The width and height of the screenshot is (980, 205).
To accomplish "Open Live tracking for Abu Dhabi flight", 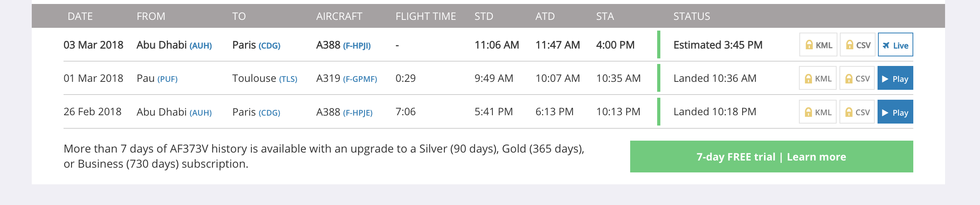I will click(x=895, y=45).
